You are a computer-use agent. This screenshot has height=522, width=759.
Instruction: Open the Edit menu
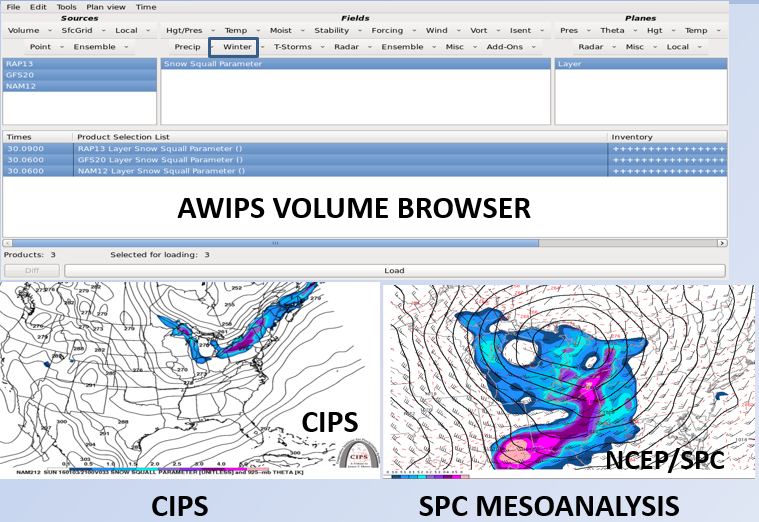pos(38,7)
